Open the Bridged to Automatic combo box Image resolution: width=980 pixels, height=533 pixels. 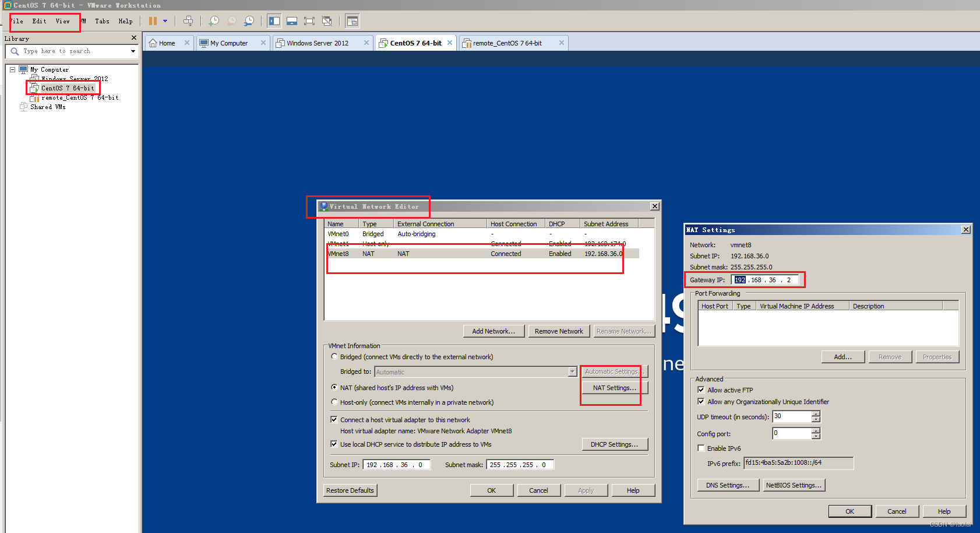[475, 371]
